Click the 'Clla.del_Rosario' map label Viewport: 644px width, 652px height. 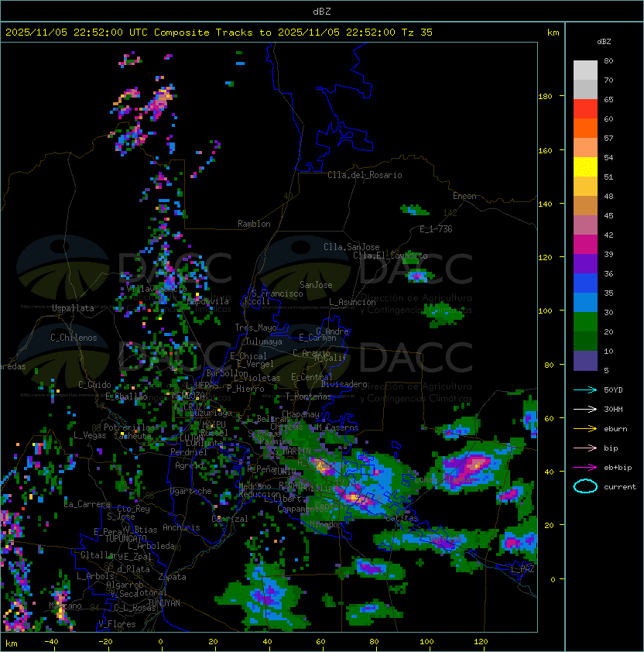pos(365,175)
